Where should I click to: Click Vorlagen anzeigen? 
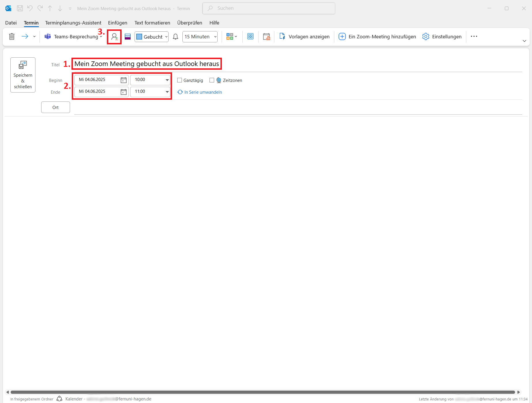pyautogui.click(x=304, y=37)
